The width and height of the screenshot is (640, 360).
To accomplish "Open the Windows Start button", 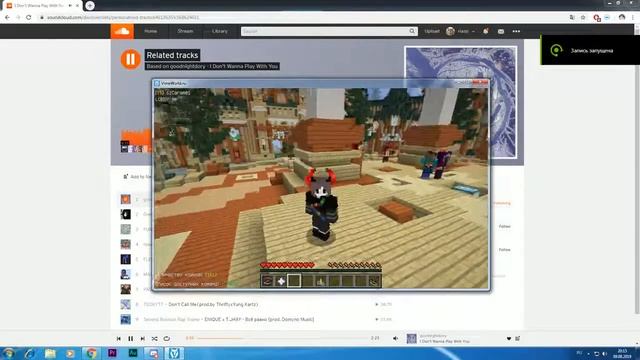I will pos(9,353).
